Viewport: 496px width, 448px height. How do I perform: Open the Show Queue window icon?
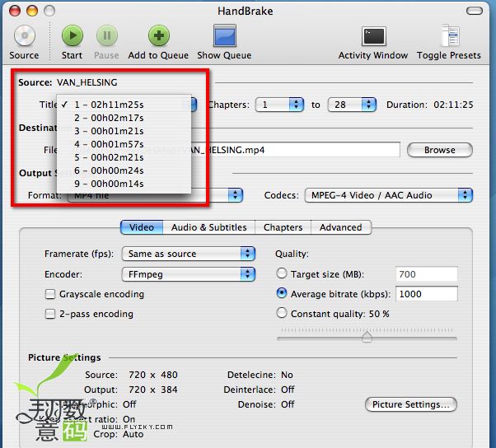[225, 35]
